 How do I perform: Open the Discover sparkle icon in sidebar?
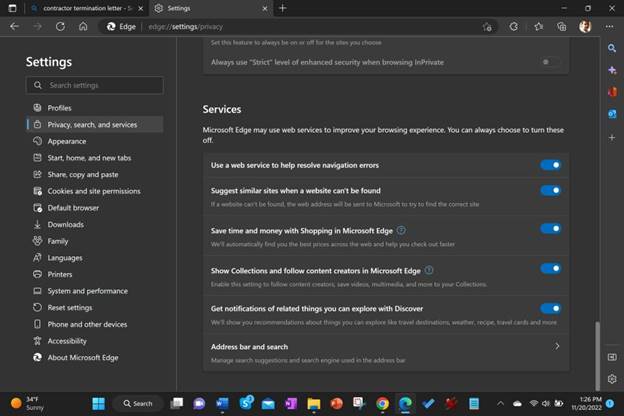click(612, 70)
